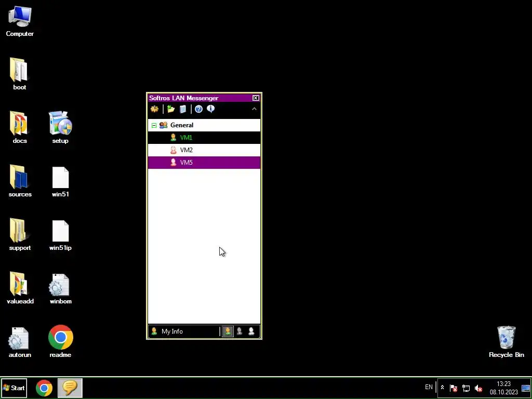
Task: Open the About speech bubble info icon
Action: [x=211, y=109]
